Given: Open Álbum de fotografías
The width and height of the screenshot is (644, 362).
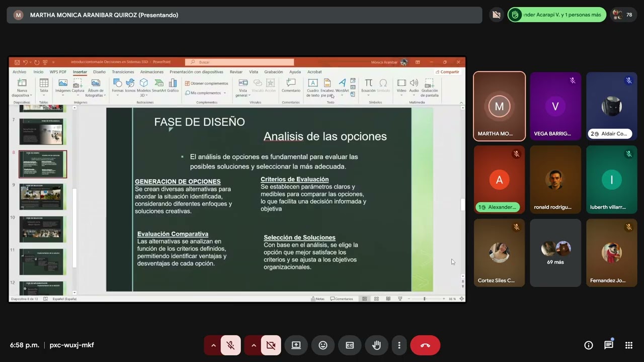Looking at the screenshot, I should 96,88.
